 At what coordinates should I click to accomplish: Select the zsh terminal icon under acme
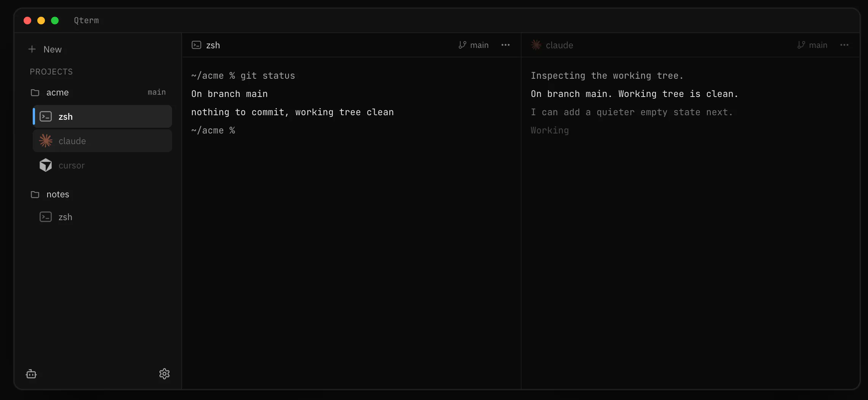46,116
